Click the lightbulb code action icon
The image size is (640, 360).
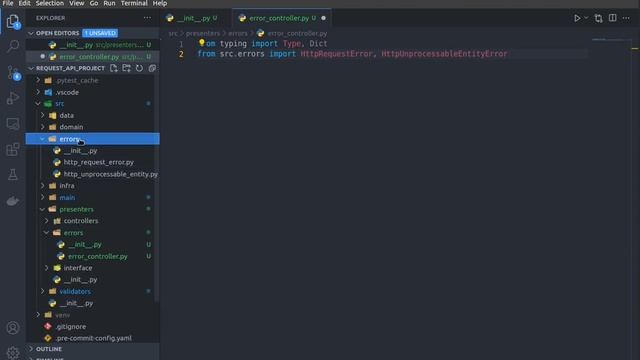click(x=202, y=42)
